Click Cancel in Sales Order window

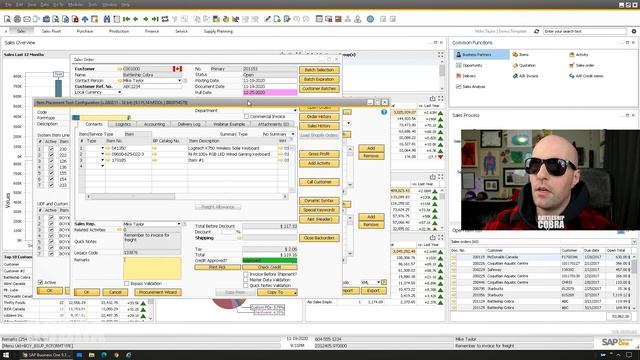pyautogui.click(x=115, y=292)
